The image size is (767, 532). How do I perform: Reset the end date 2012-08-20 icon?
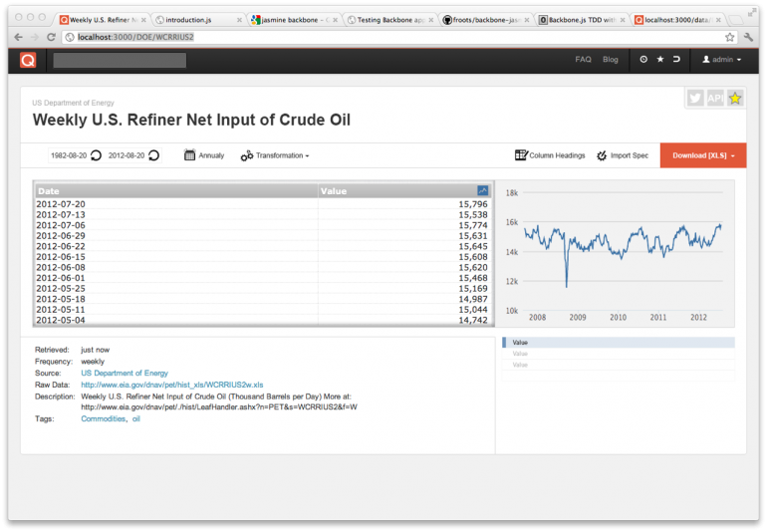(x=154, y=155)
